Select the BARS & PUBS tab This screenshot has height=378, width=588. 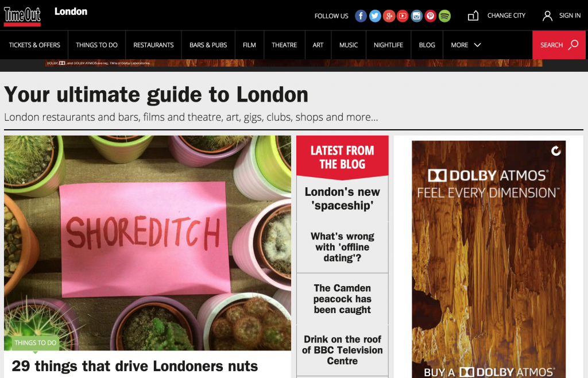tap(208, 45)
